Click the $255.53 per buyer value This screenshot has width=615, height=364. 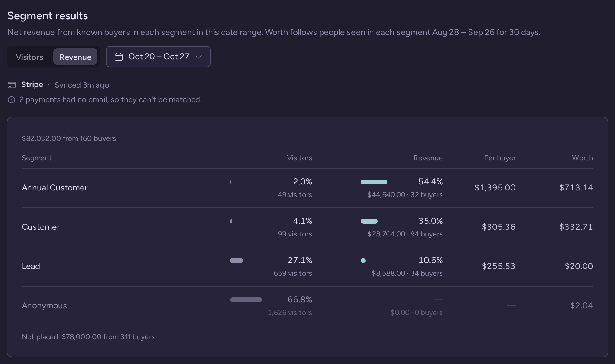(498, 266)
